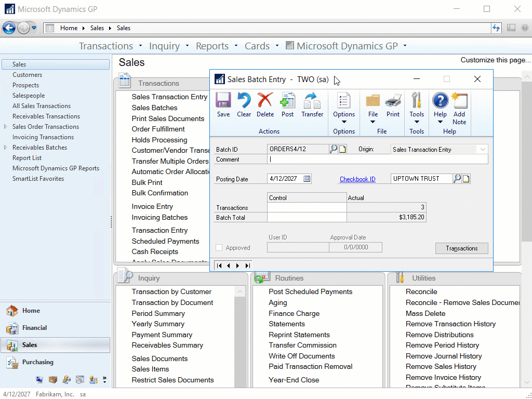Screen dimensions: 532x399
Task: Open the File folder icon
Action: click(x=373, y=101)
